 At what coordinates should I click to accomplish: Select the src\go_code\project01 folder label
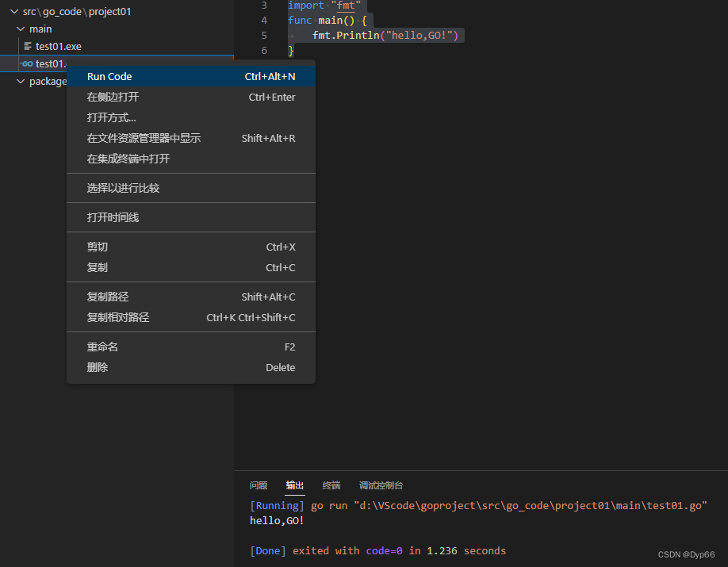click(77, 11)
